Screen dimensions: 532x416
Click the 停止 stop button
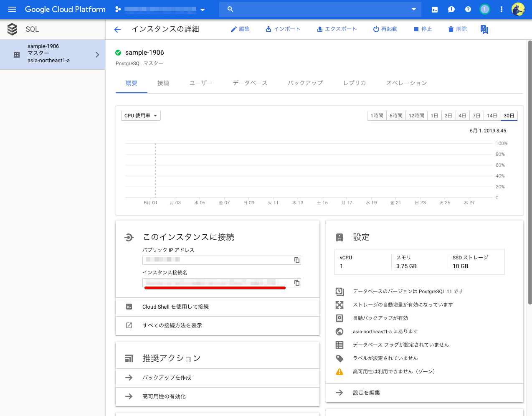point(423,29)
